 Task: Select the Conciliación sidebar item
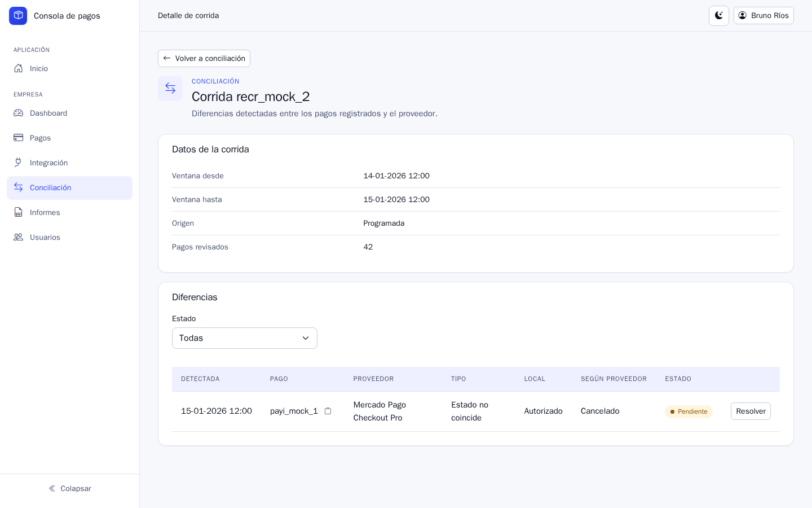69,188
